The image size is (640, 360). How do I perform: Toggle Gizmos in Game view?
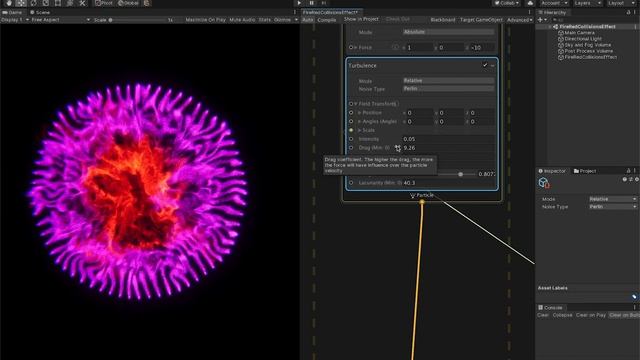tap(282, 20)
